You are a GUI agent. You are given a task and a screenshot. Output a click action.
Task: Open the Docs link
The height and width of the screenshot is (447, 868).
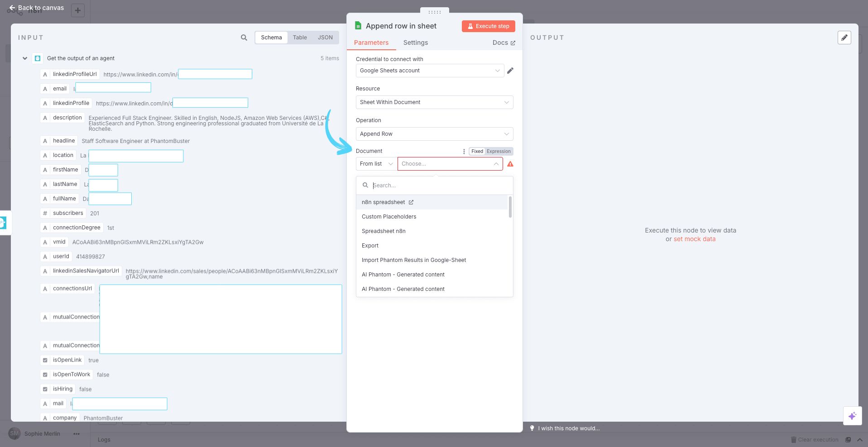click(x=504, y=43)
